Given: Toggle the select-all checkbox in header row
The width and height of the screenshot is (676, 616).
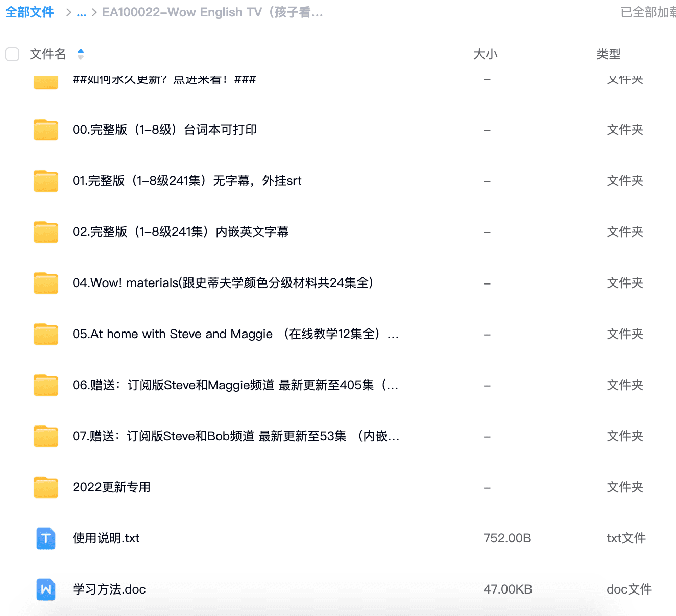Looking at the screenshot, I should pyautogui.click(x=12, y=54).
